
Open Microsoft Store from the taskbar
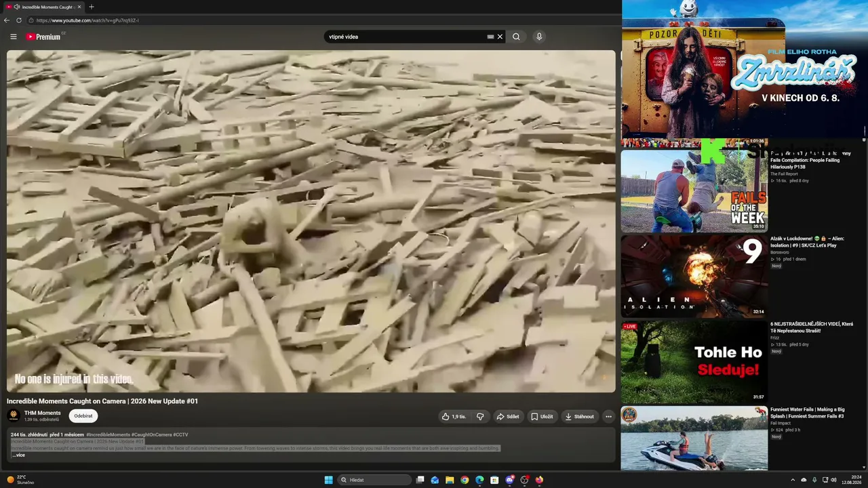click(494, 480)
